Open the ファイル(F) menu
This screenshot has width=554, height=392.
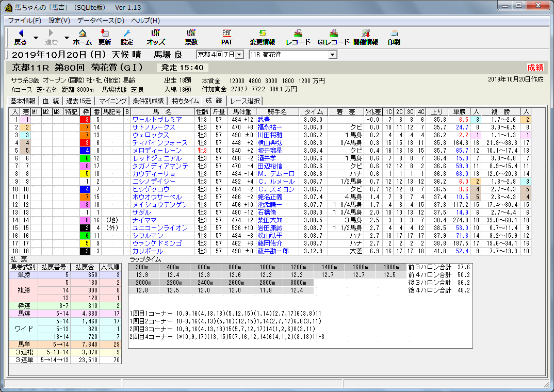click(24, 21)
